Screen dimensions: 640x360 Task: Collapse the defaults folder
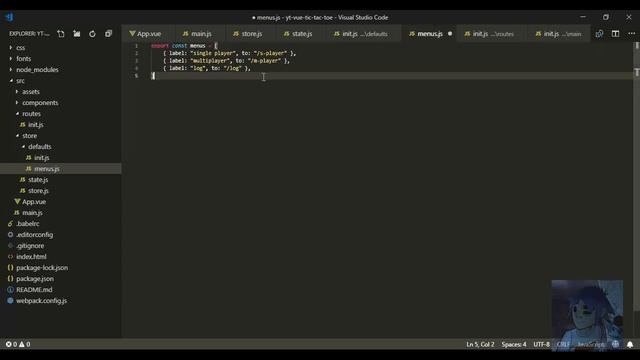pos(40,147)
